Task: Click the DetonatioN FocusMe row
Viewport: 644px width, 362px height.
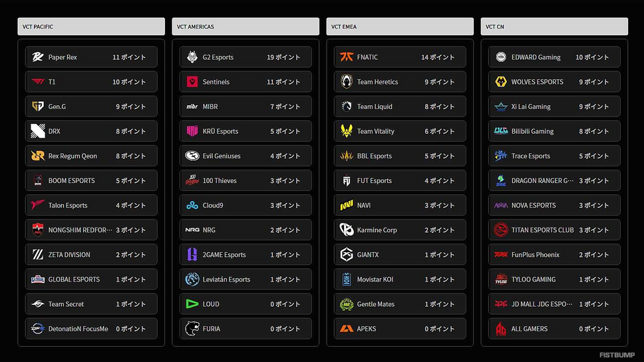Action: pyautogui.click(x=91, y=329)
